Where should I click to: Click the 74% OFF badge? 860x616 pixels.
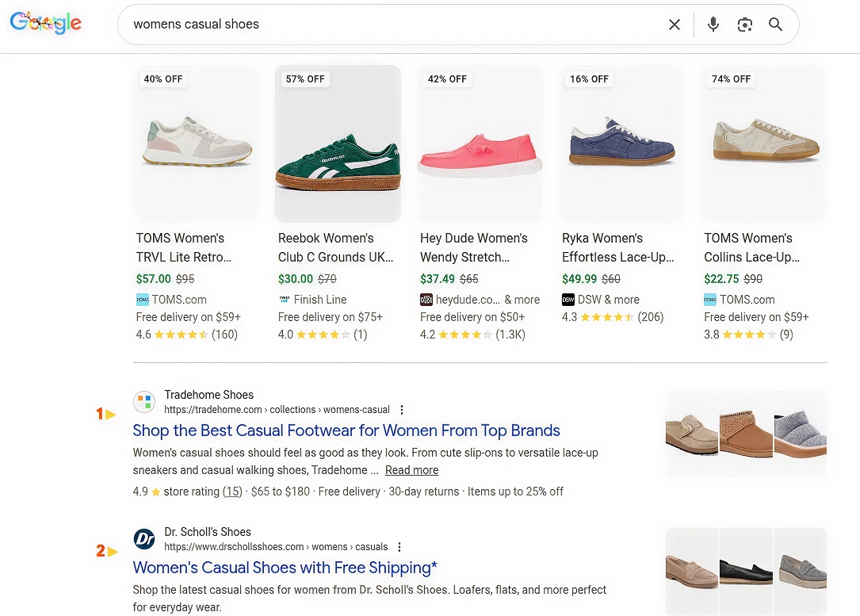pyautogui.click(x=731, y=79)
